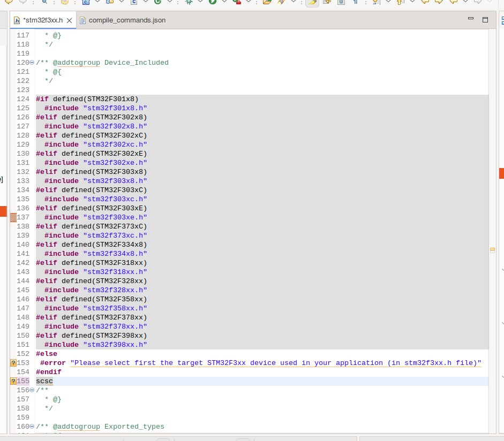Click defined(STM32F398xx) on line 150
Viewport: 504px width, 441px height.
coord(104,336)
